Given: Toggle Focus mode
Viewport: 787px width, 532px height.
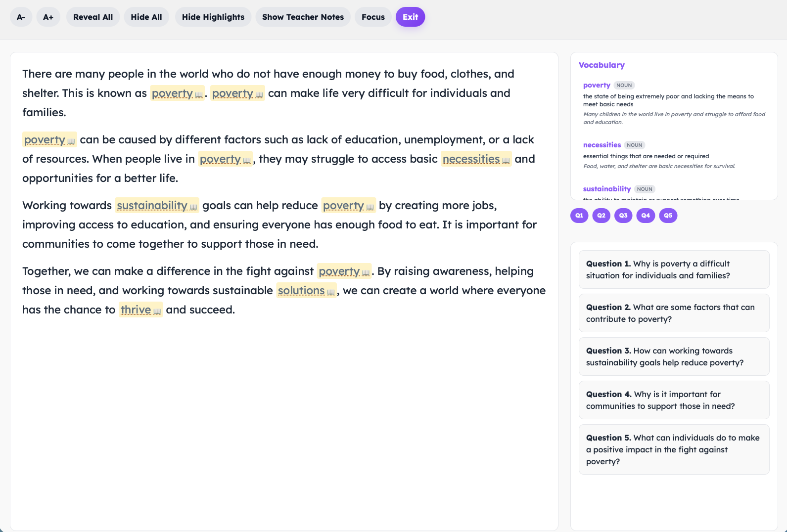Looking at the screenshot, I should pyautogui.click(x=373, y=17).
